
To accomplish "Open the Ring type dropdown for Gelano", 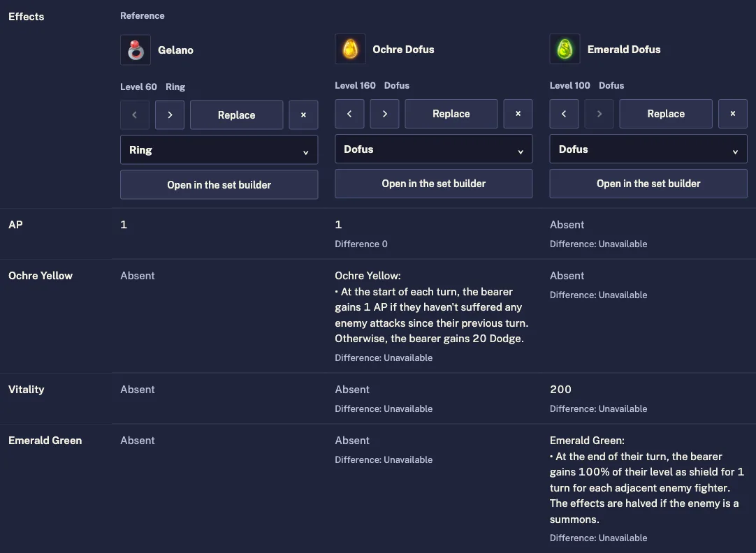I will (x=219, y=150).
